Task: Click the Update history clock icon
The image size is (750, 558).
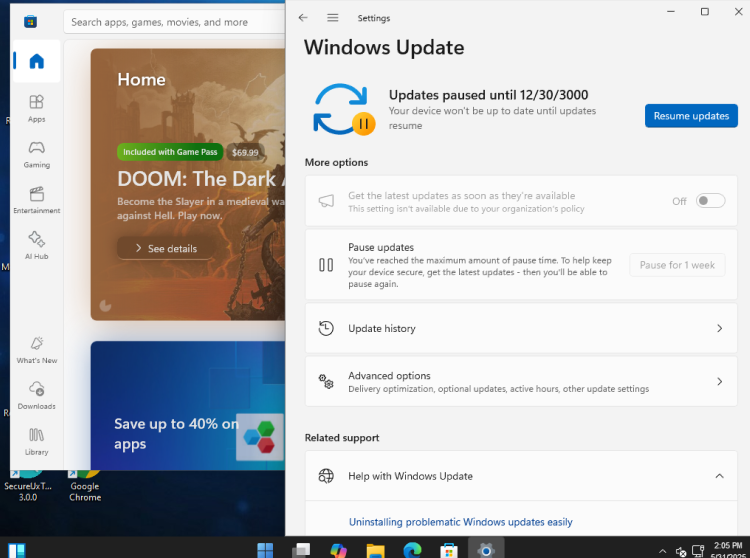Action: [326, 328]
